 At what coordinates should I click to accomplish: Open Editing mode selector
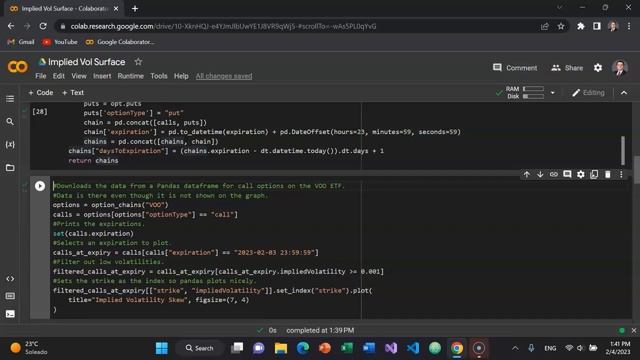588,93
